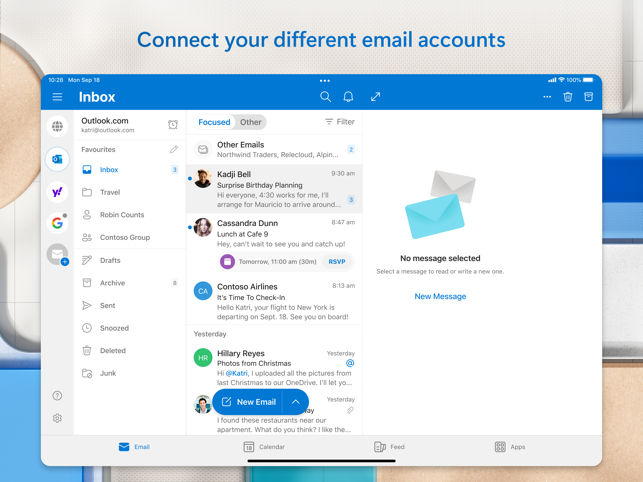The width and height of the screenshot is (643, 482).
Task: Select the All Accounts globe icon
Action: (57, 126)
